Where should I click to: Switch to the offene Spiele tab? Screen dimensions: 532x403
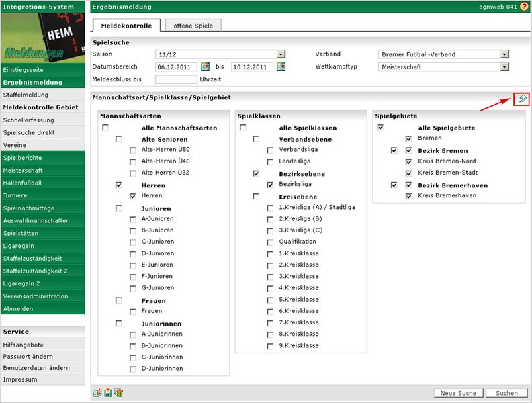[193, 26]
